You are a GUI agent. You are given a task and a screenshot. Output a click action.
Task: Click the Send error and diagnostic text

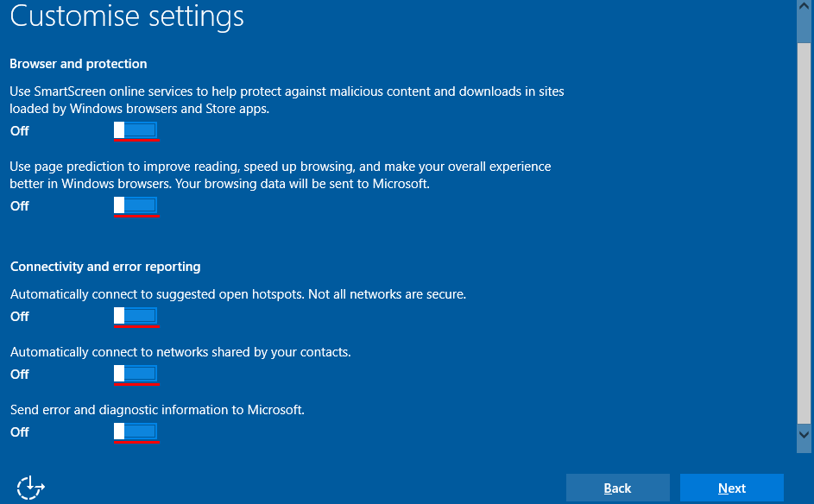click(157, 410)
